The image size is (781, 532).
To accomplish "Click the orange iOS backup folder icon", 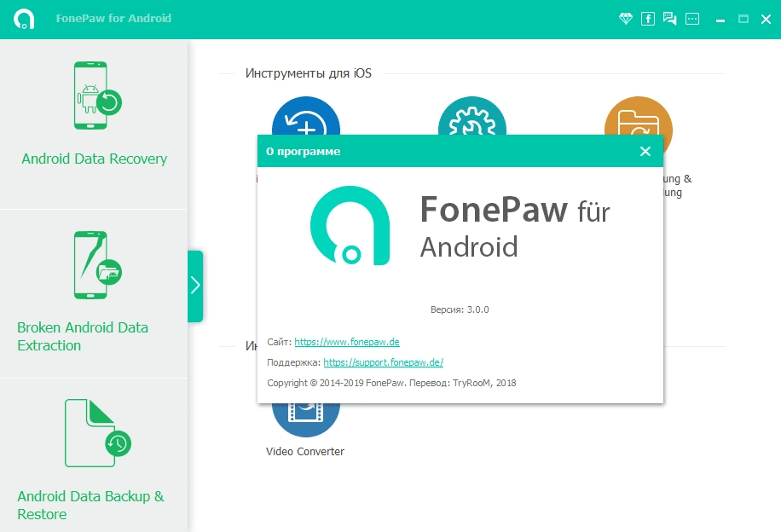I will (639, 116).
